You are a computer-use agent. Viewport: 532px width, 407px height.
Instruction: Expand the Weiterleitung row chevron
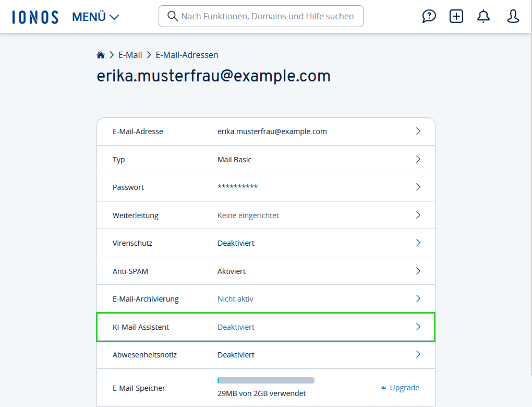(418, 215)
